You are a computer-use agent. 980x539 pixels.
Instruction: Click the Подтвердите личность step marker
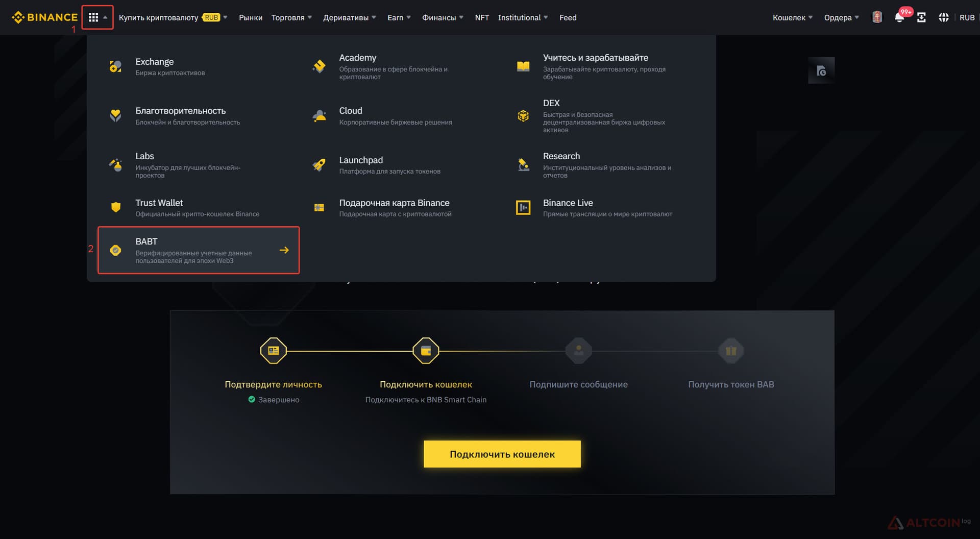coord(273,351)
